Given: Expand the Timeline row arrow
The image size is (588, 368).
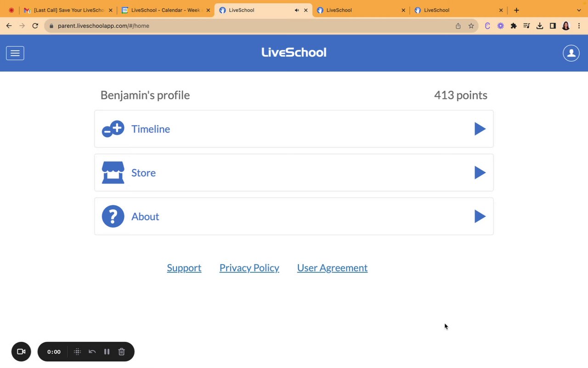Looking at the screenshot, I should point(480,129).
